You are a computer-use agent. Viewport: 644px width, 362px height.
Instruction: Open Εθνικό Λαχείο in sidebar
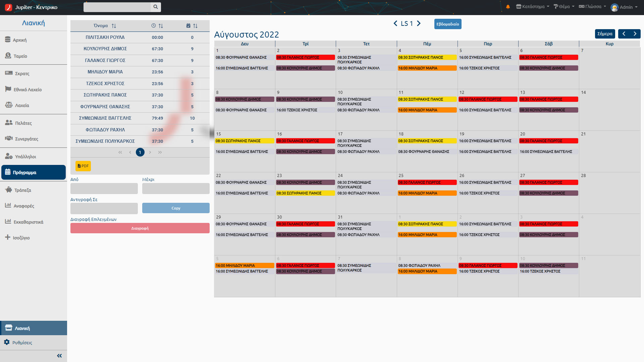point(34,89)
